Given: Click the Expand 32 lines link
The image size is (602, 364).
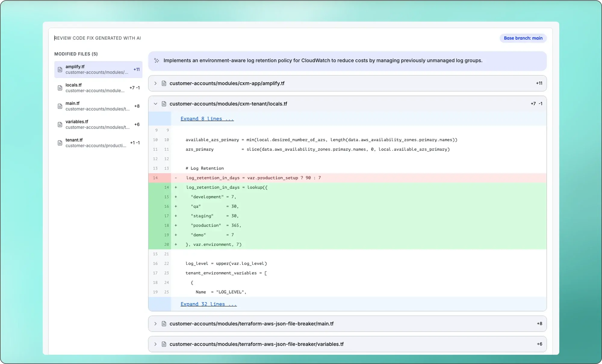Looking at the screenshot, I should tap(209, 304).
